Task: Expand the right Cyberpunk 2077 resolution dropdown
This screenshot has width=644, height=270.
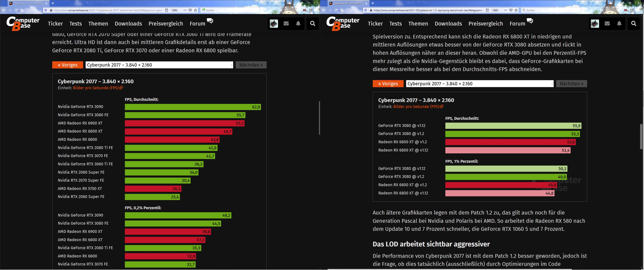Action: click(479, 84)
